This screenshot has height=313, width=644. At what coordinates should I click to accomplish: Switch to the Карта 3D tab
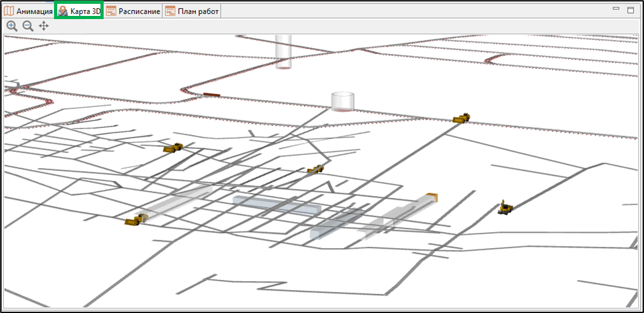click(x=79, y=11)
